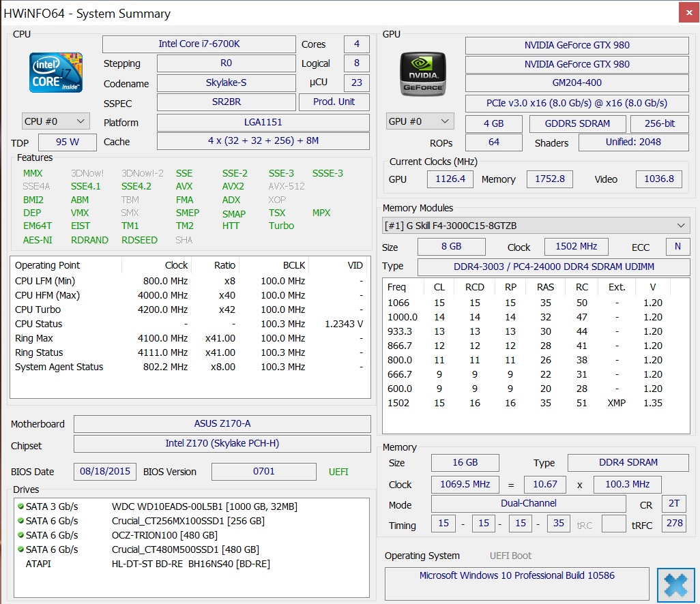The width and height of the screenshot is (700, 604).
Task: Click the green status icon for OCZ-TRION100 drive
Action: pyautogui.click(x=20, y=535)
